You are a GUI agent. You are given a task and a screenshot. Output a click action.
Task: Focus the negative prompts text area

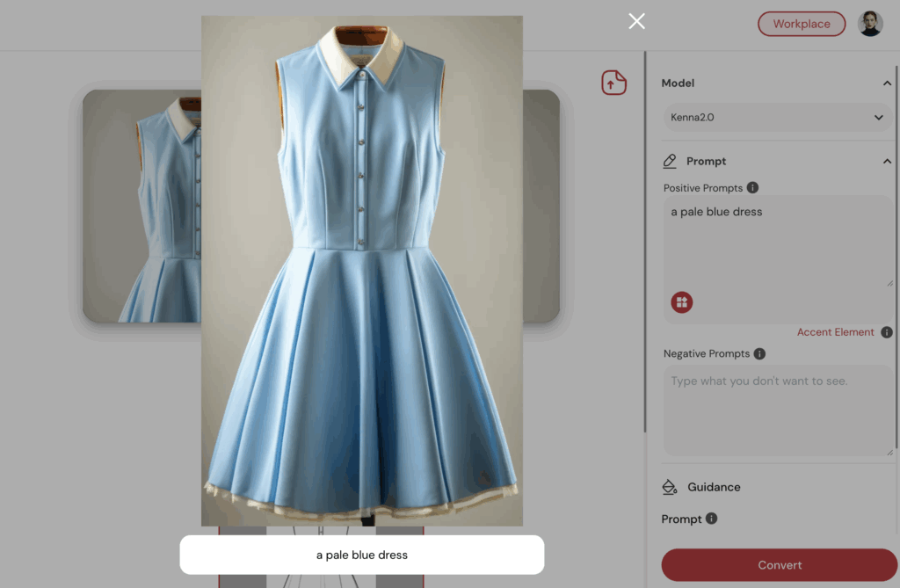point(777,410)
